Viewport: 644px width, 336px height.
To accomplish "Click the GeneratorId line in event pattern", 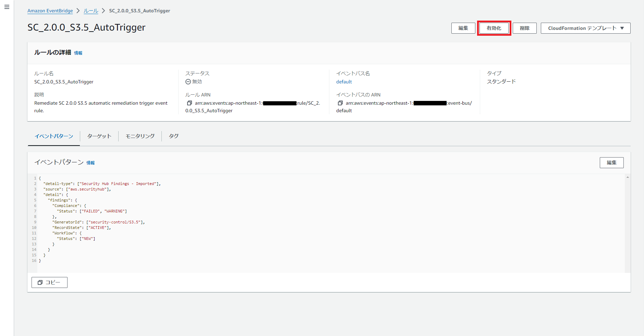I will point(99,222).
